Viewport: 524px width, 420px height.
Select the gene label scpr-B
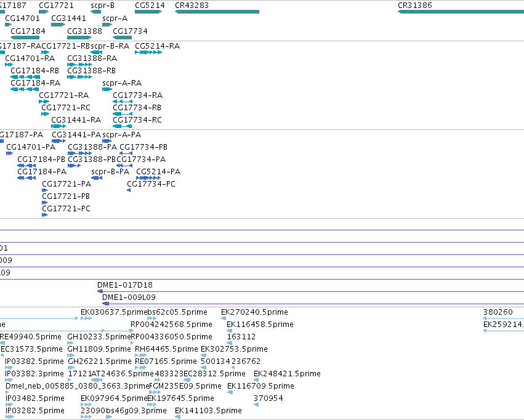tap(102, 6)
